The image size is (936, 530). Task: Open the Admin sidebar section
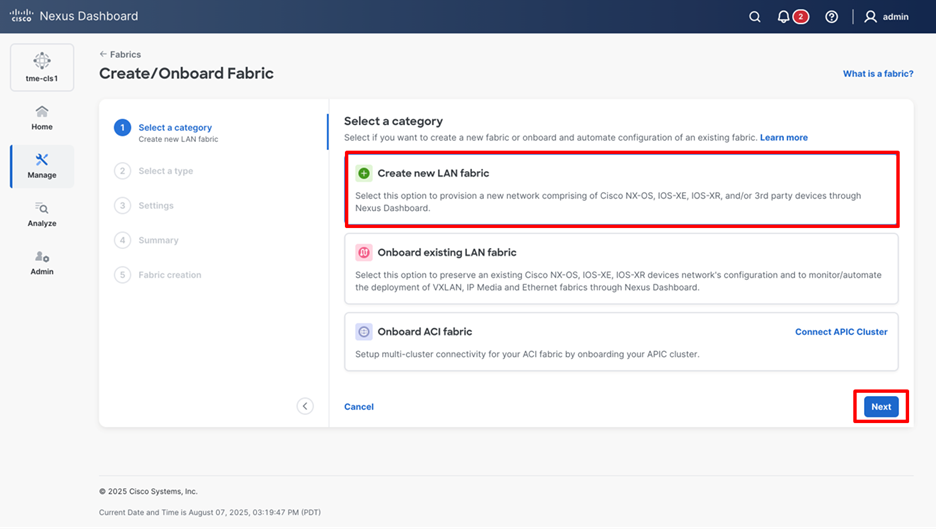click(x=41, y=262)
